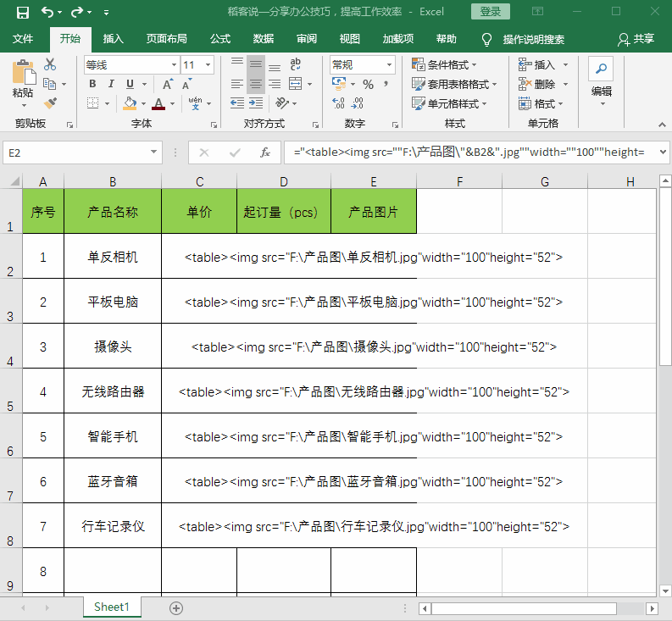The width and height of the screenshot is (672, 621).
Task: Open the 公式 ribbon tab
Action: (x=220, y=39)
